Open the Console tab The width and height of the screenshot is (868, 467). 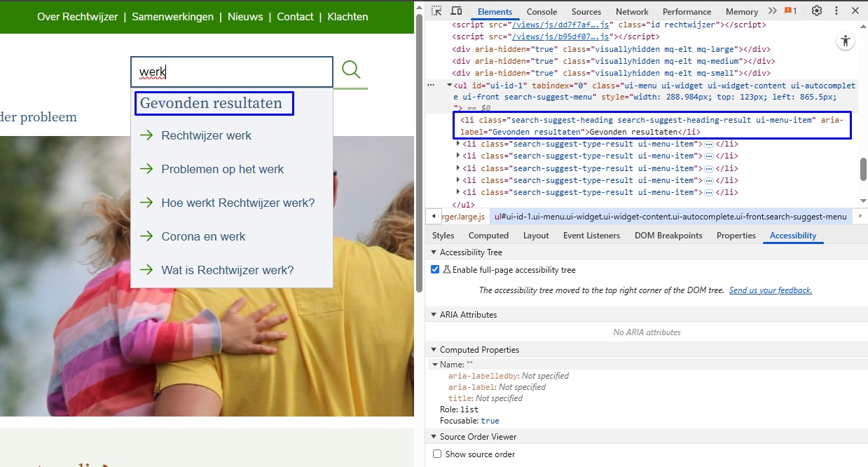[x=542, y=11]
